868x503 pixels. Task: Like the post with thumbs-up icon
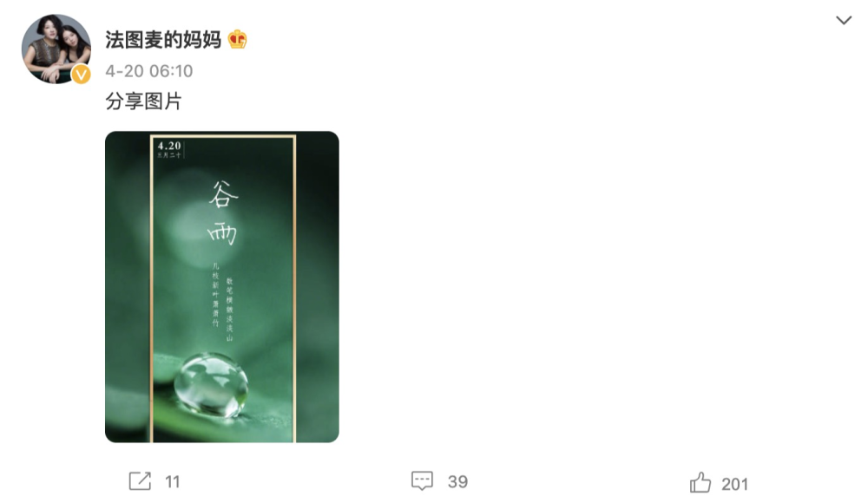coord(700,482)
